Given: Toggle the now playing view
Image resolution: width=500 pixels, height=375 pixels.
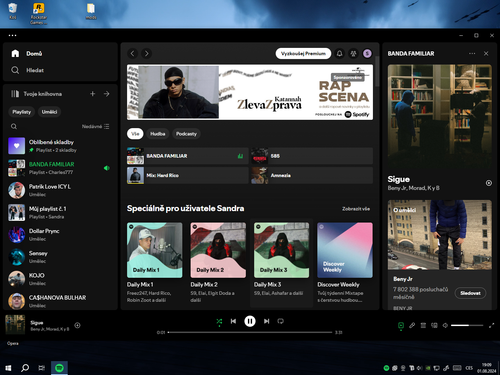Looking at the screenshot, I should [401, 326].
